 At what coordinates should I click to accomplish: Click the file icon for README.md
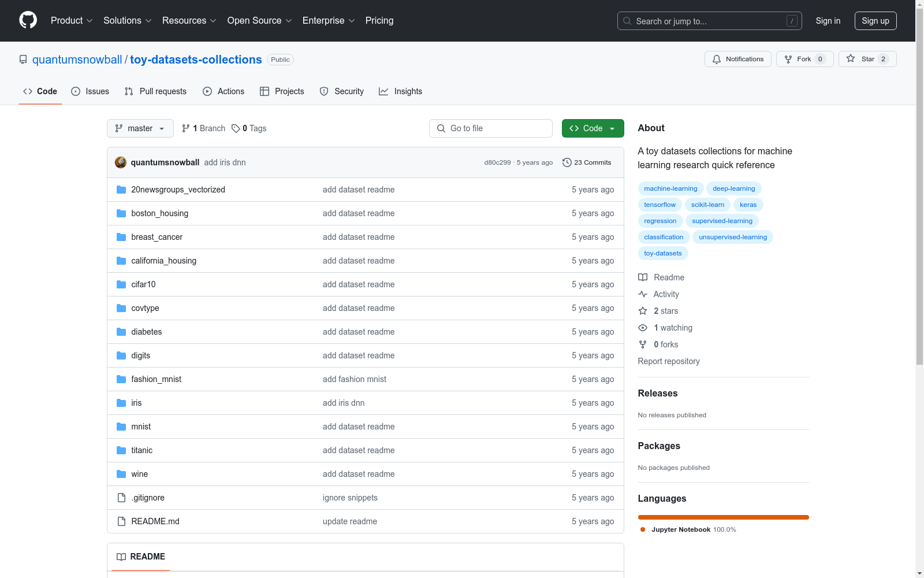click(121, 521)
